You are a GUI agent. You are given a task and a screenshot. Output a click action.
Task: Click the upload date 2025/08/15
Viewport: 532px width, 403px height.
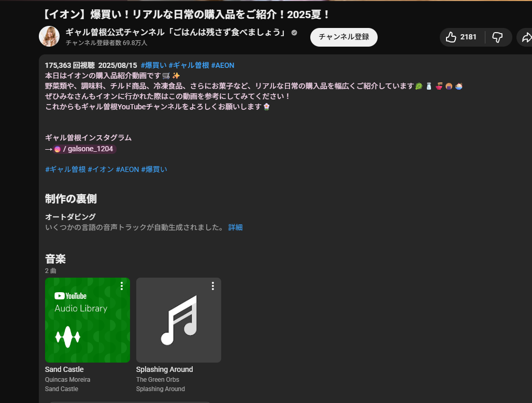coord(118,65)
